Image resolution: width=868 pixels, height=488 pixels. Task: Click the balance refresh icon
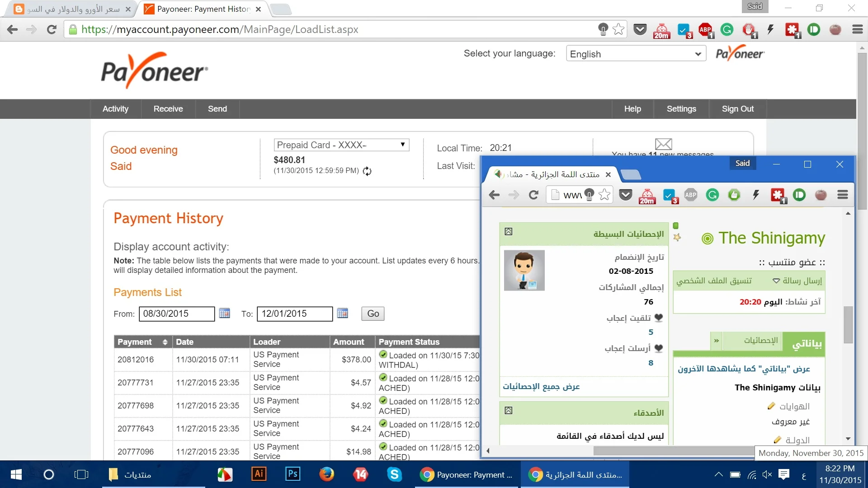(x=367, y=171)
